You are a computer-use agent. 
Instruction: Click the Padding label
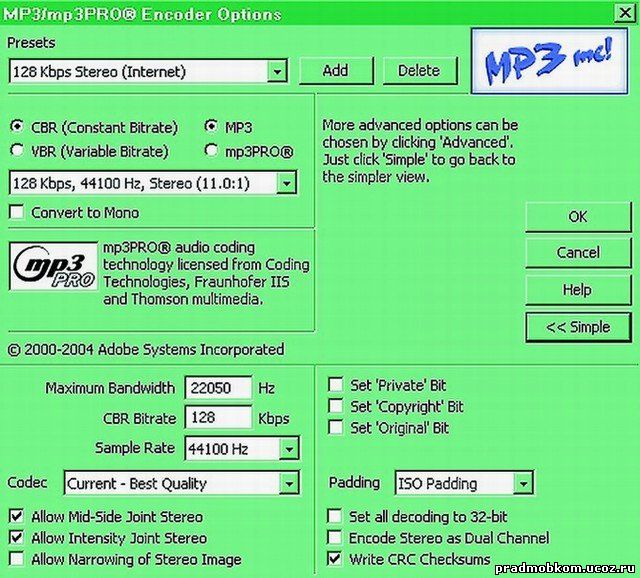354,482
